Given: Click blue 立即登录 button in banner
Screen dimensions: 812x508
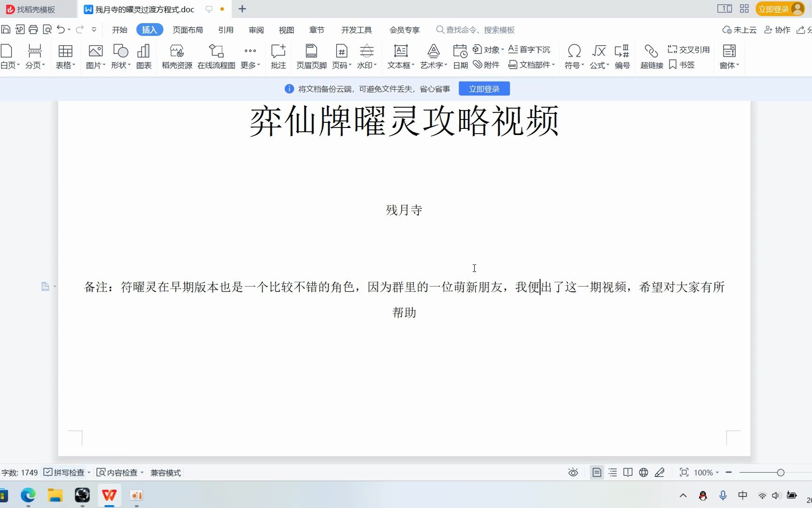Looking at the screenshot, I should coord(484,89).
